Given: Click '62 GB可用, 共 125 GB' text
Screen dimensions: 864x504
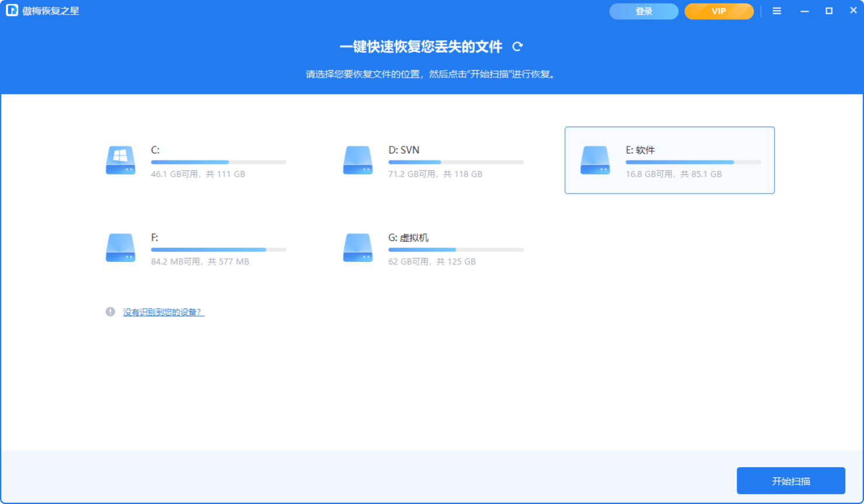Looking at the screenshot, I should pos(432,261).
